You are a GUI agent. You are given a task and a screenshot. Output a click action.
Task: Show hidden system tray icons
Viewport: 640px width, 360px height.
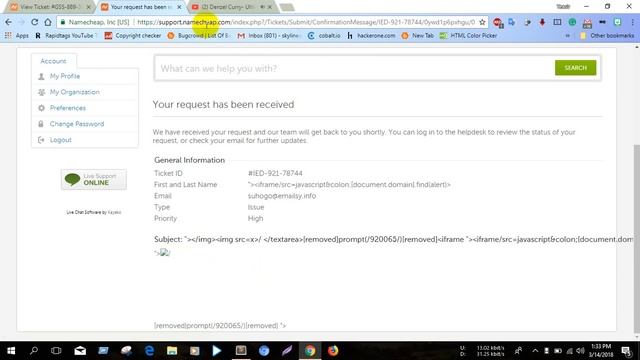(535, 351)
